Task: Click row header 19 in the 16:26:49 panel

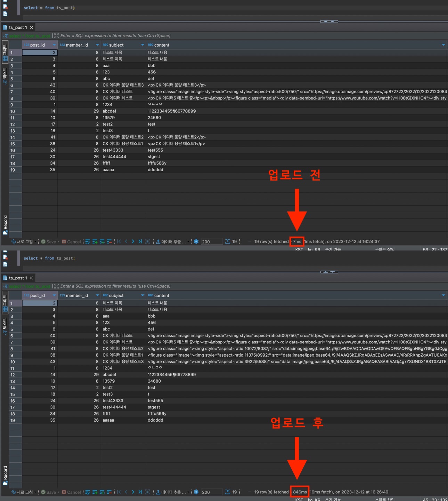Action: [x=15, y=420]
